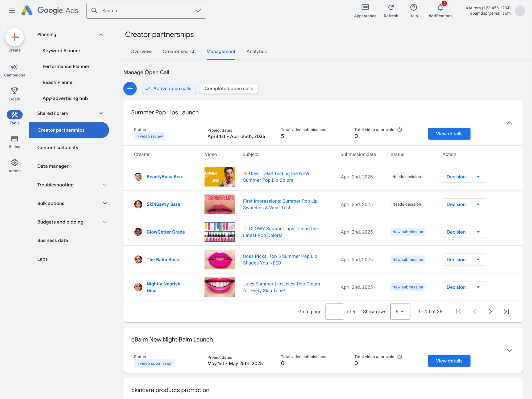Expand Bulk actions section
The width and height of the screenshot is (532, 399).
[x=105, y=203]
